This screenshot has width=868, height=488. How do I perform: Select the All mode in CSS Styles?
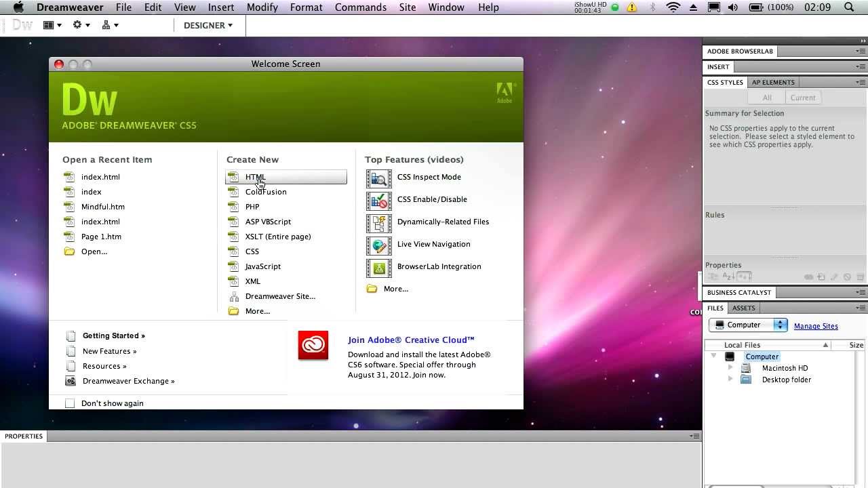tap(767, 98)
